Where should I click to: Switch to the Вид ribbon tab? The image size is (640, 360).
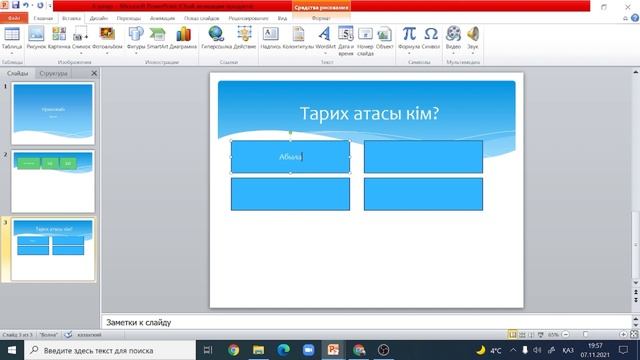coord(282,18)
